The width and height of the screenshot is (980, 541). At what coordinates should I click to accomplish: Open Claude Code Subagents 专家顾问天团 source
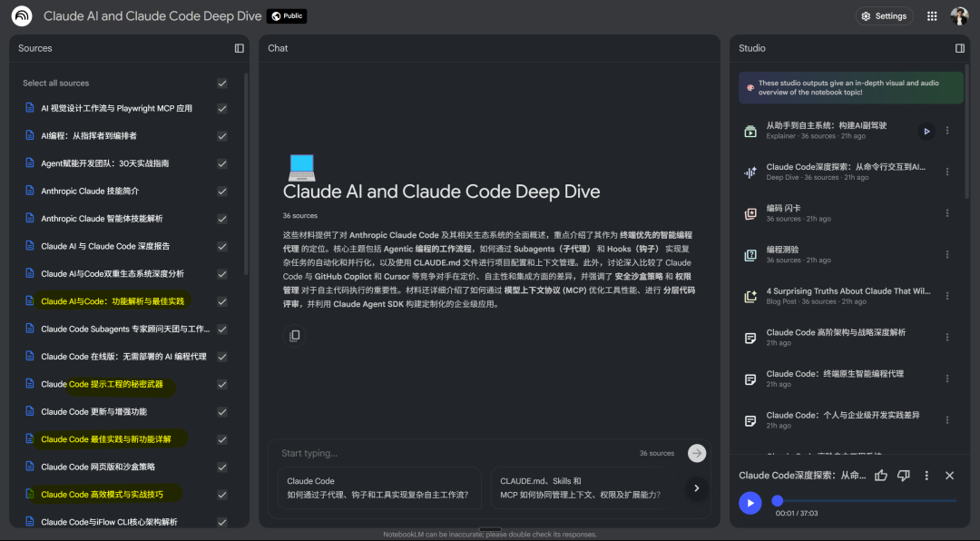pos(125,329)
